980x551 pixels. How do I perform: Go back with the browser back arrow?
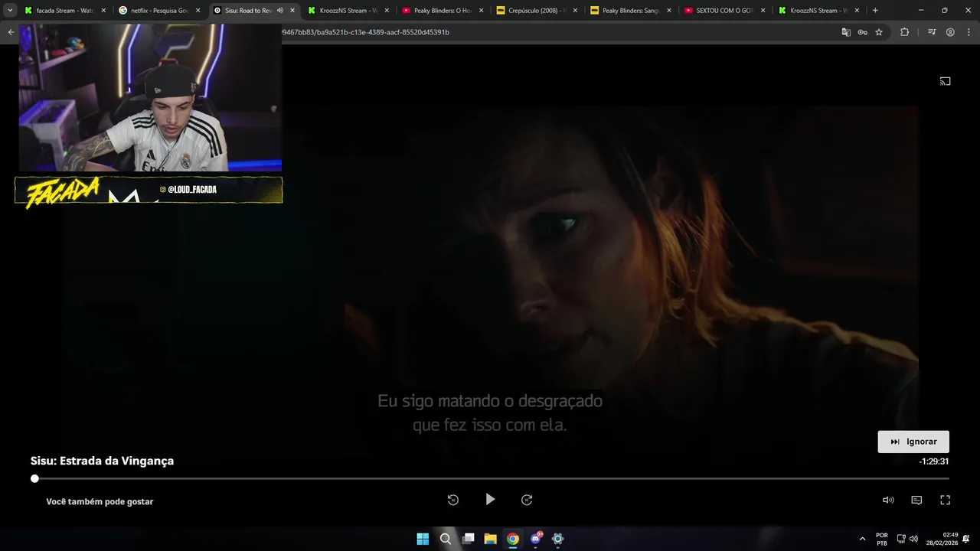click(11, 32)
